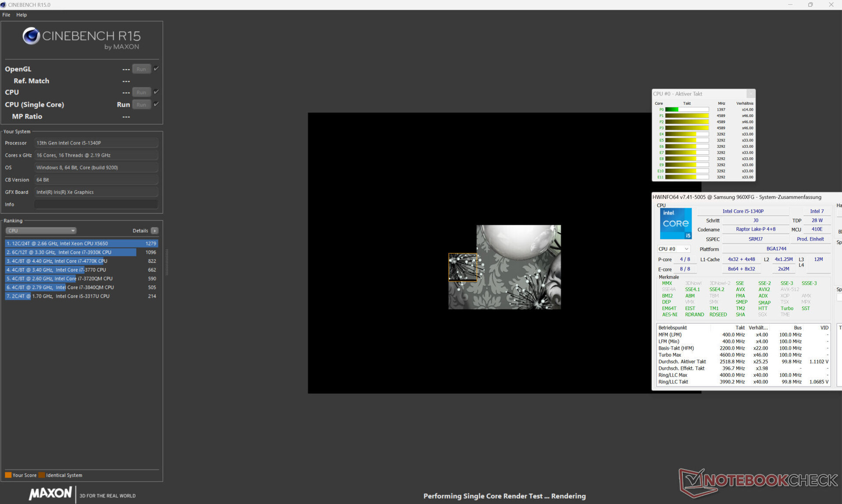Click the AVX2 feature label in HWiNFO
Viewport: 842px width, 504px height.
point(764,290)
